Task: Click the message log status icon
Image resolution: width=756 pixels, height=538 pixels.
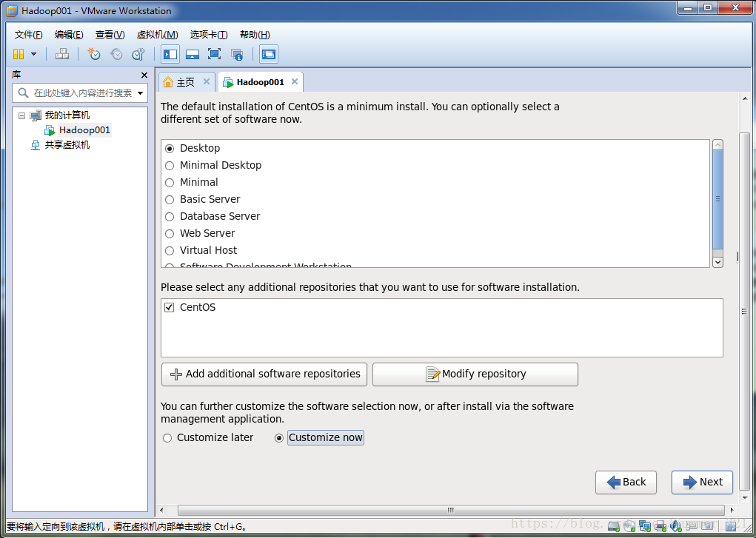Action: point(731,526)
